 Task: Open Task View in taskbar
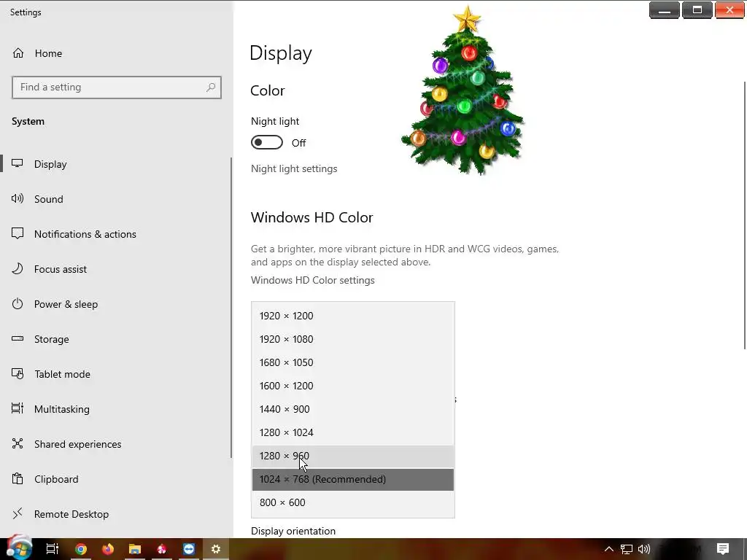pyautogui.click(x=52, y=549)
